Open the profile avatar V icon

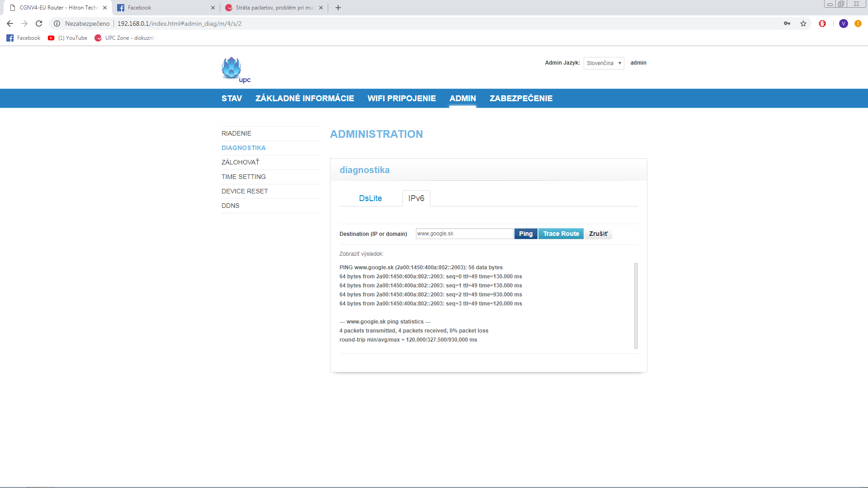click(x=843, y=23)
